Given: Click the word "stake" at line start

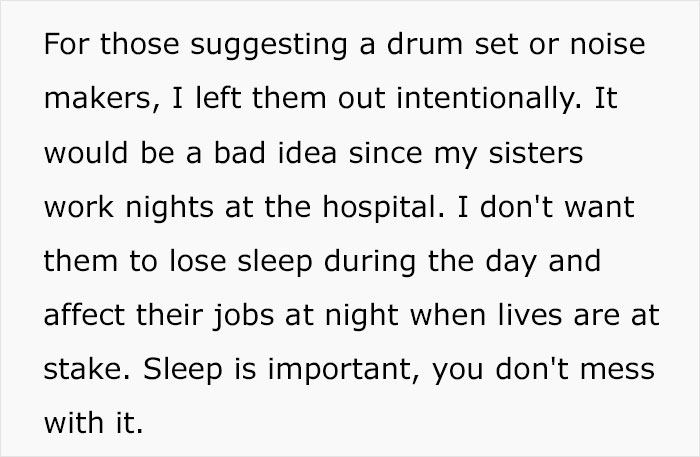Looking at the screenshot, I should tap(87, 369).
